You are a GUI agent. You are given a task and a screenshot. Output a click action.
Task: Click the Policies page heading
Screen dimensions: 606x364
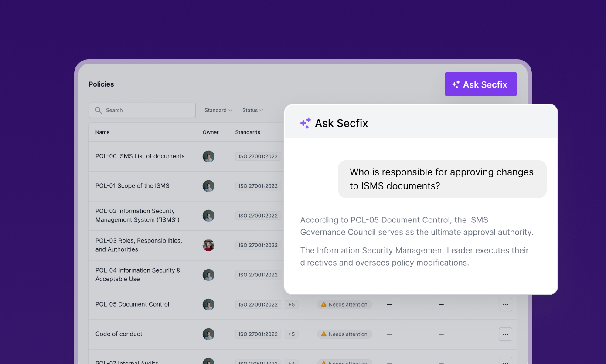101,84
